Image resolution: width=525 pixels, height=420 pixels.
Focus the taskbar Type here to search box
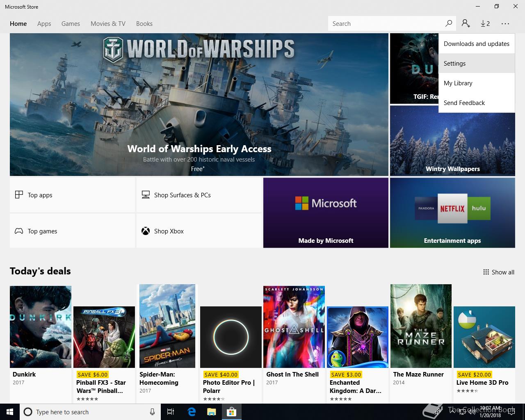click(x=89, y=412)
